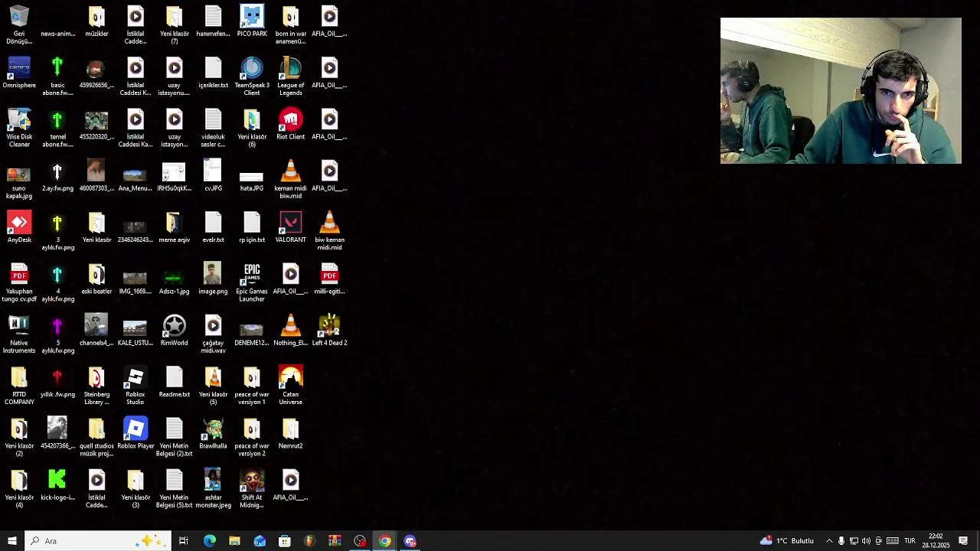980x551 pixels.
Task: Open File Explorer from taskbar
Action: [234, 541]
